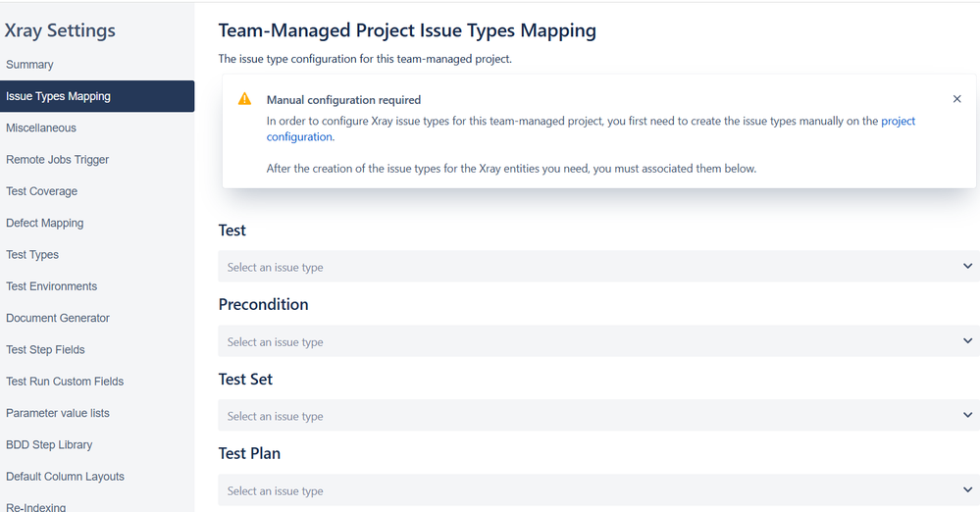This screenshot has width=980, height=512.
Task: Open BDD Step Library settings
Action: click(x=49, y=444)
